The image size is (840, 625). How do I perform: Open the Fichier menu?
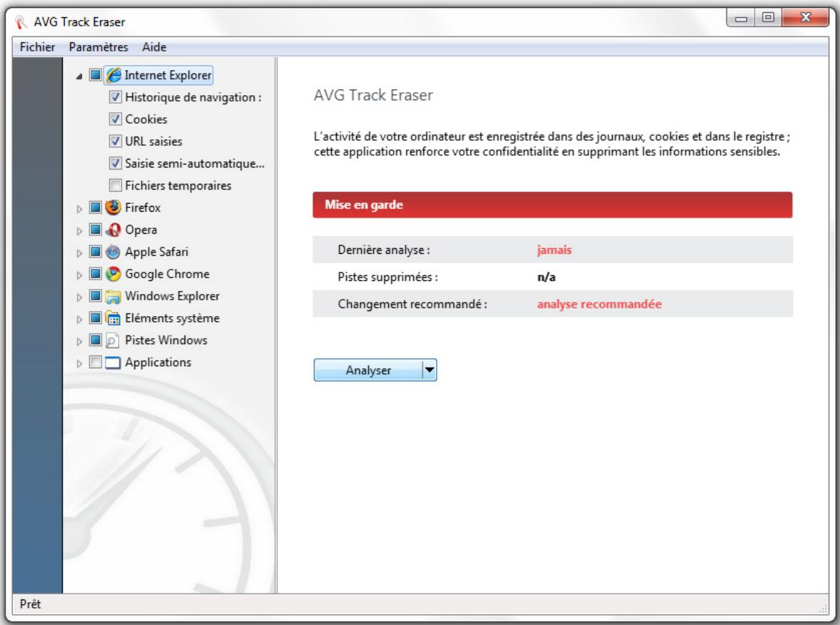37,47
